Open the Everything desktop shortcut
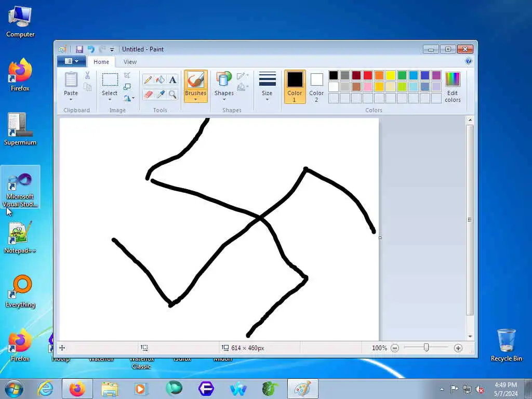The width and height of the screenshot is (532, 399). click(x=20, y=291)
